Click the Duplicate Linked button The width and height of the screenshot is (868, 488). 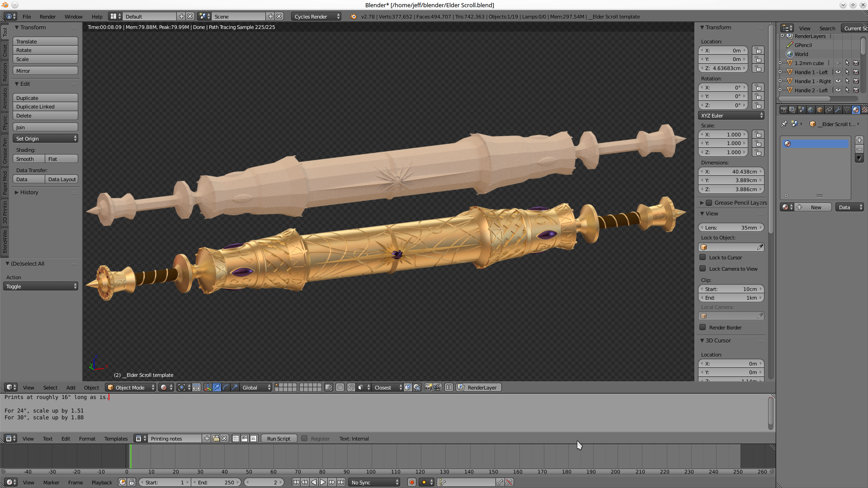tap(45, 107)
